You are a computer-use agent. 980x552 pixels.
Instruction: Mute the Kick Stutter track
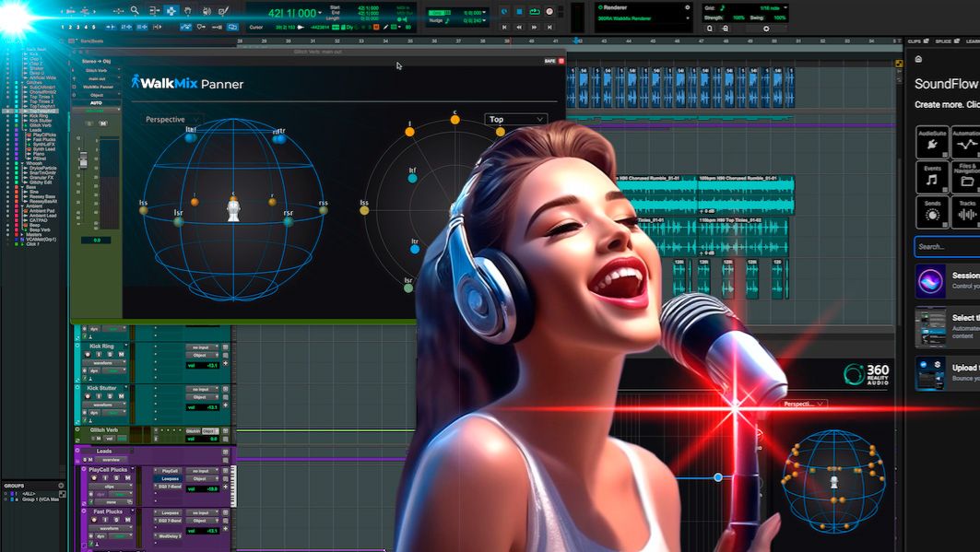pos(121,396)
